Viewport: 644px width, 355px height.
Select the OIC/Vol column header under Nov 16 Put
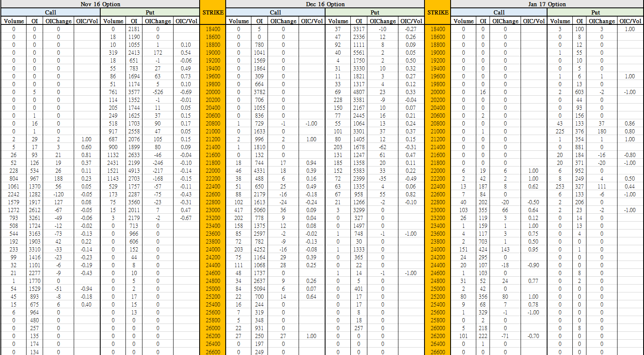[x=186, y=21]
